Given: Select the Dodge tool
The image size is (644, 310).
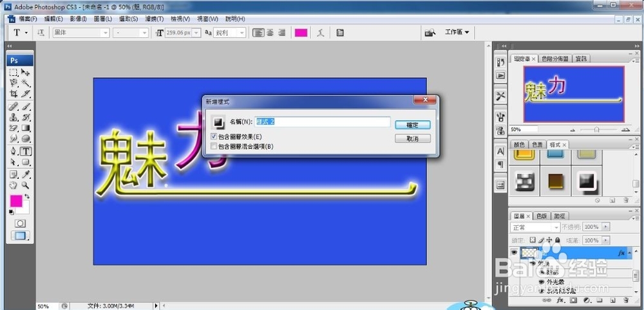Looking at the screenshot, I should (26, 138).
